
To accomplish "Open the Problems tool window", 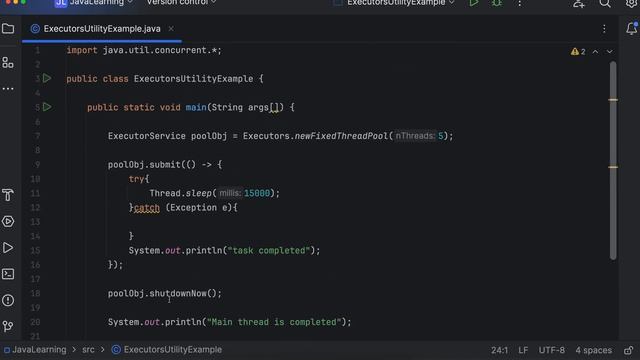I will coord(8,300).
